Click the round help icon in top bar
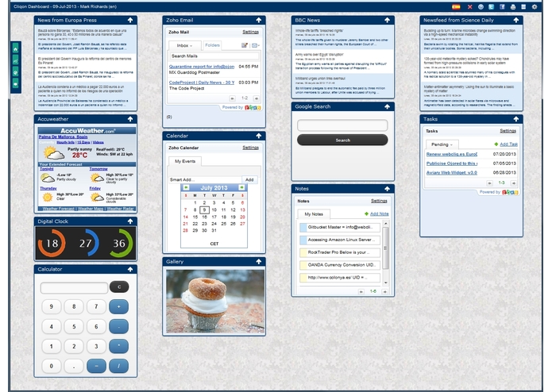The image size is (552, 392). point(481,6)
